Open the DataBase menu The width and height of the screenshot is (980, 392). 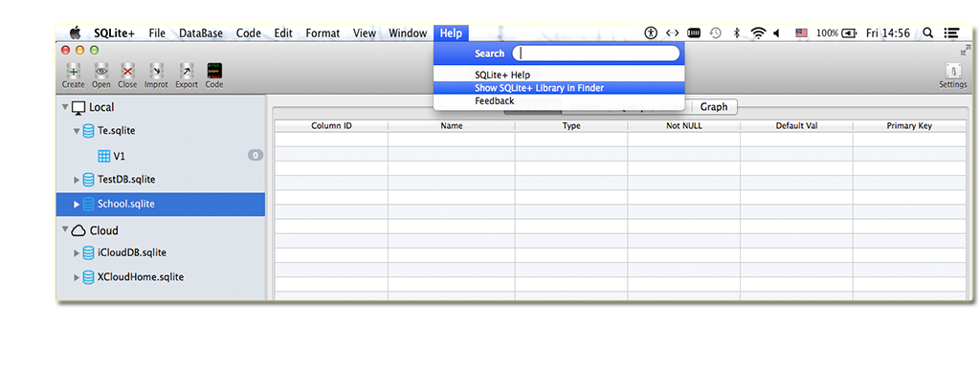[x=201, y=33]
